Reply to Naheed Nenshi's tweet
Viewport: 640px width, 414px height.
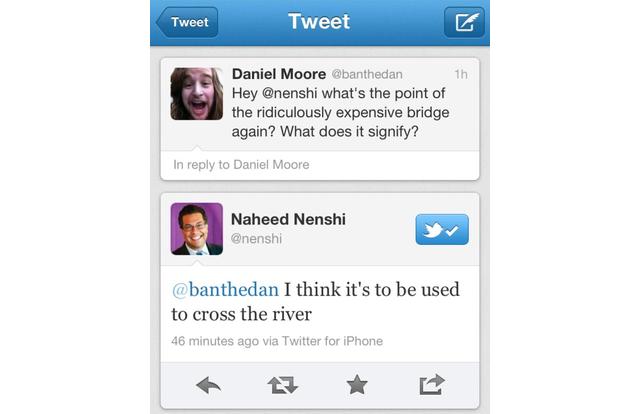(x=209, y=385)
